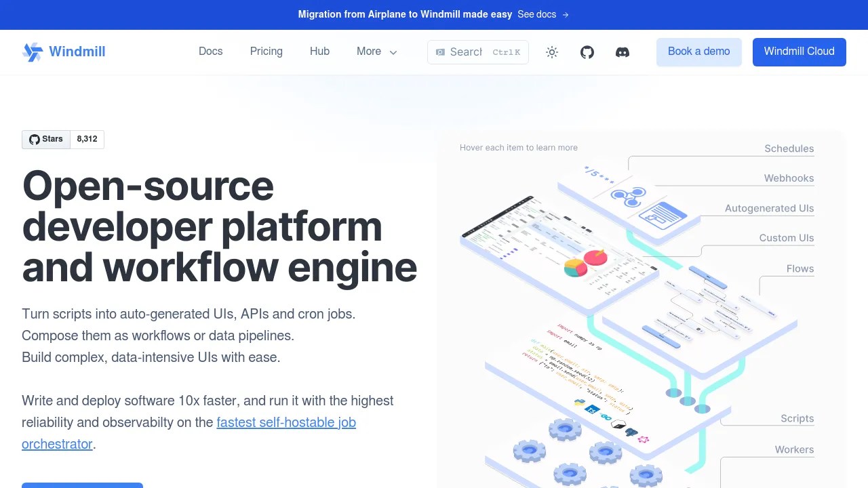Click the Flows label in the diagram
This screenshot has height=488, width=868.
coord(800,268)
